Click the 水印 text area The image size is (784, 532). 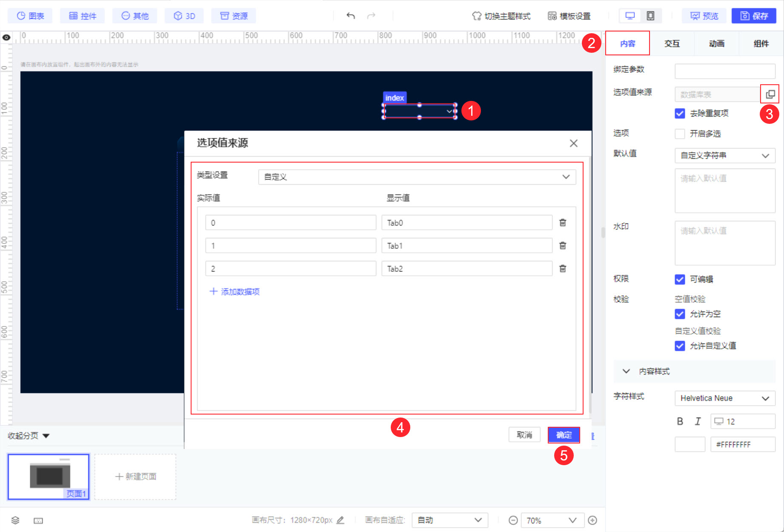(x=725, y=243)
